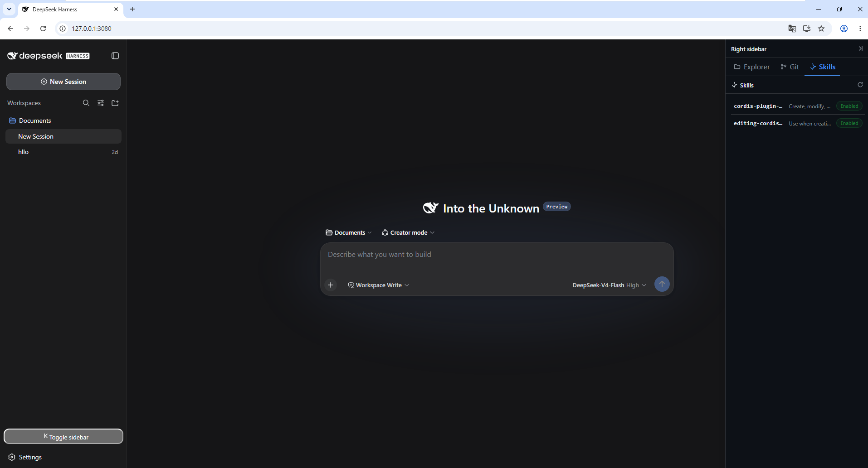
Task: Toggle the editing-cordis skill Enabled badge
Action: [x=849, y=123]
